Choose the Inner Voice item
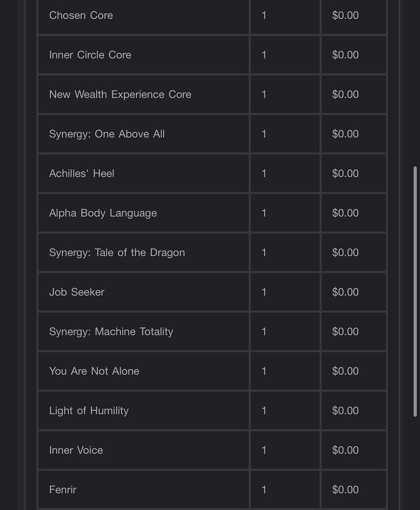Image resolution: width=420 pixels, height=510 pixels. [76, 450]
